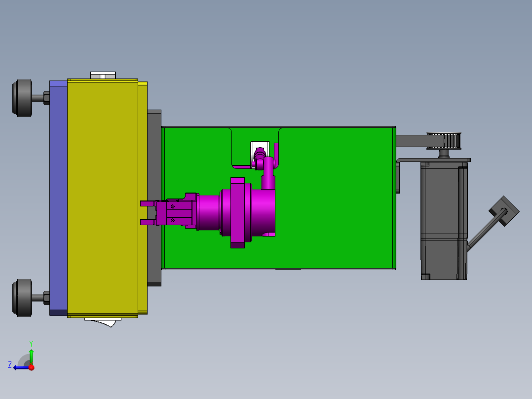
Task: Click the green Y label text of the triad
Action: 32,342
